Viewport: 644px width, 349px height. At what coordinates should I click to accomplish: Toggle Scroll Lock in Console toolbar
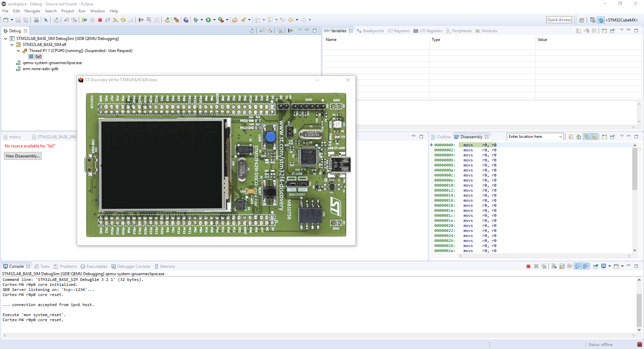[x=562, y=266]
